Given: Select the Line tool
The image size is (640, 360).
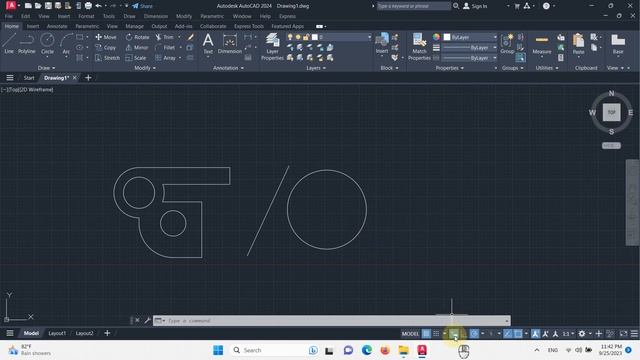Looking at the screenshot, I should [9, 43].
